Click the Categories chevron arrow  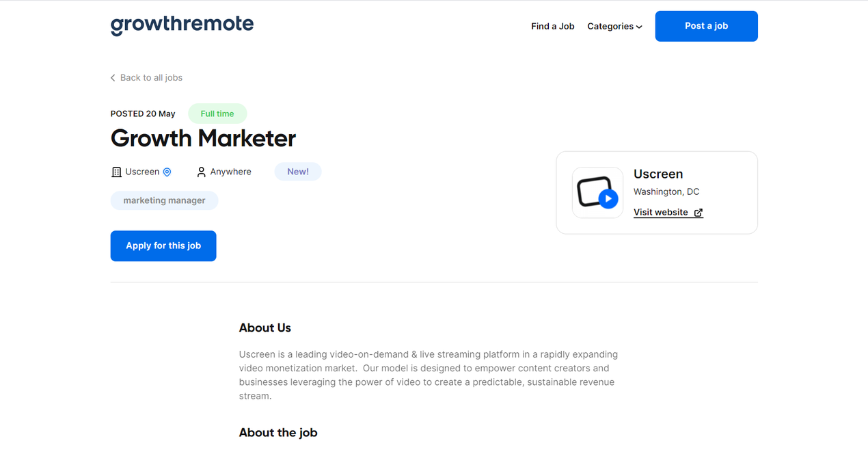(x=638, y=27)
